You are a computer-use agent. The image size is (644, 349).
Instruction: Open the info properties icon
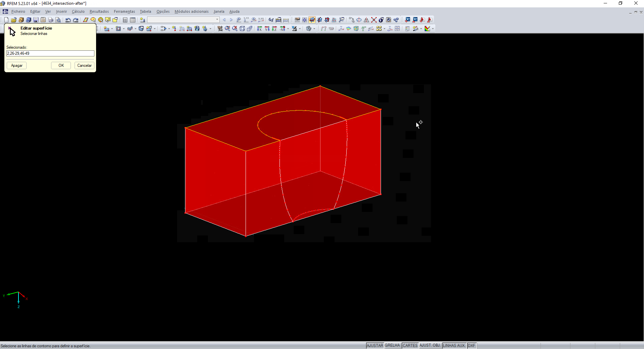[x=381, y=20]
